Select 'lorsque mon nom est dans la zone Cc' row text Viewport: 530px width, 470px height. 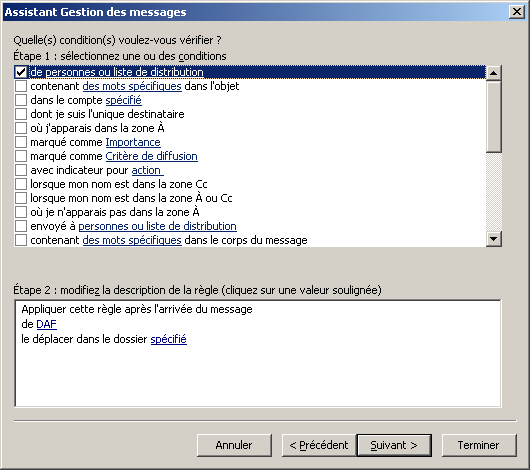point(119,184)
